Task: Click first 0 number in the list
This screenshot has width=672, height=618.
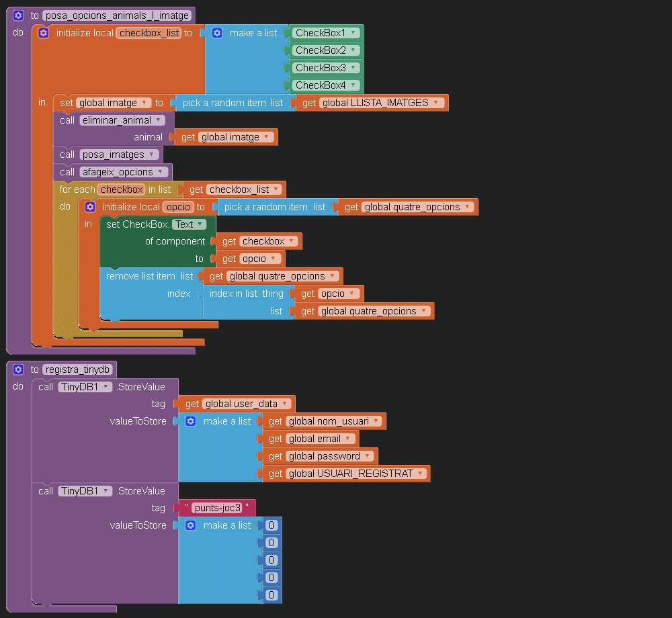Action: pyautogui.click(x=271, y=525)
